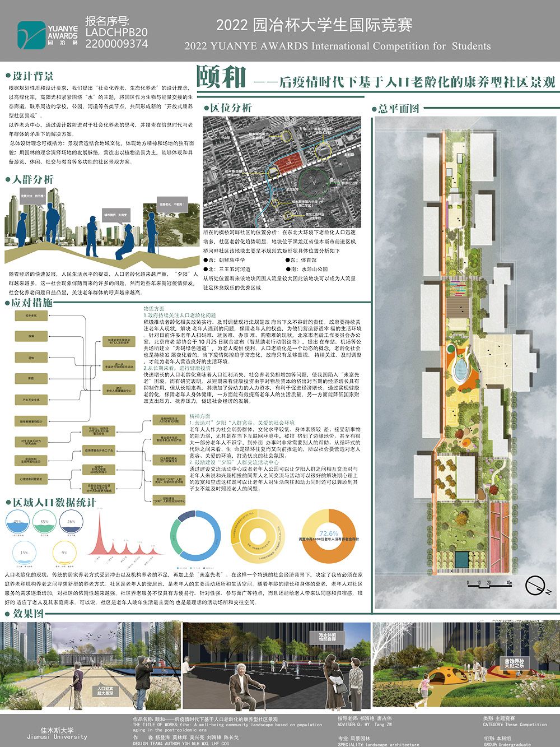Click the 机体老化 flowchart box
Image resolution: width=560 pixels, height=747 pixels.
pyautogui.click(x=31, y=316)
